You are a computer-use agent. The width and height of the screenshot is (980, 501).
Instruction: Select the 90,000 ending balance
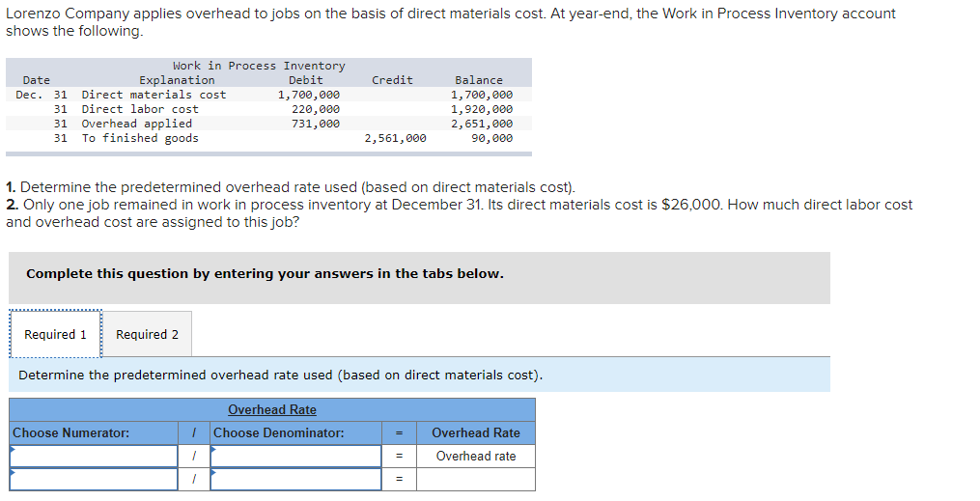pos(491,138)
